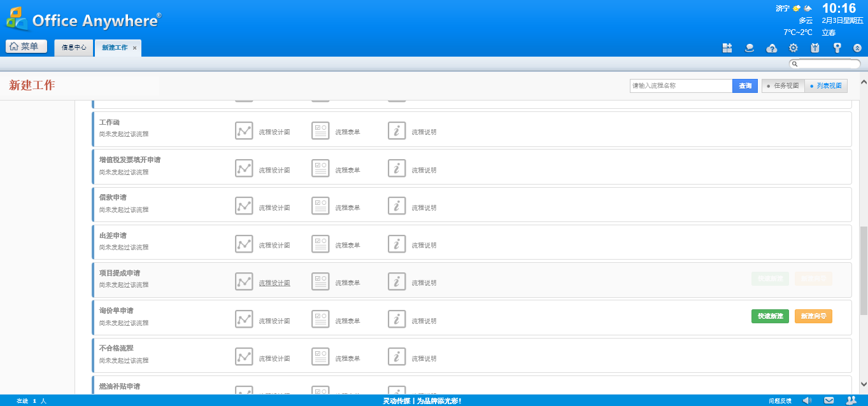The height and width of the screenshot is (406, 868).
Task: Switch to the 信息中心 tab
Action: coord(74,48)
